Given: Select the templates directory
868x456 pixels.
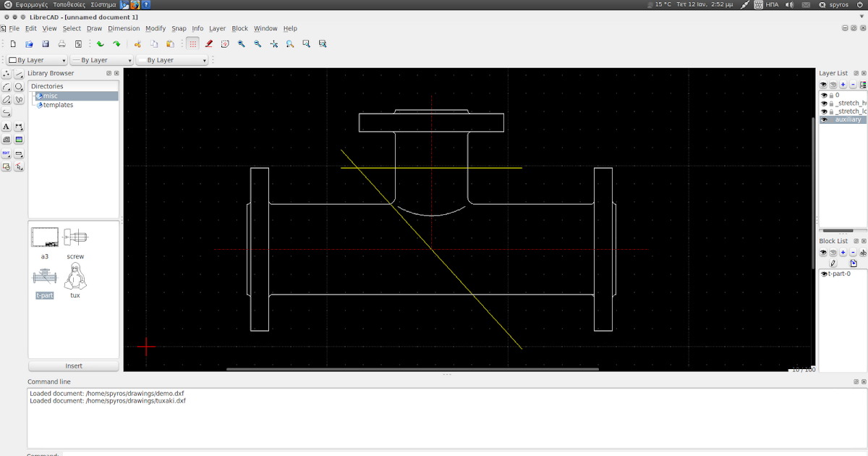Looking at the screenshot, I should point(58,105).
